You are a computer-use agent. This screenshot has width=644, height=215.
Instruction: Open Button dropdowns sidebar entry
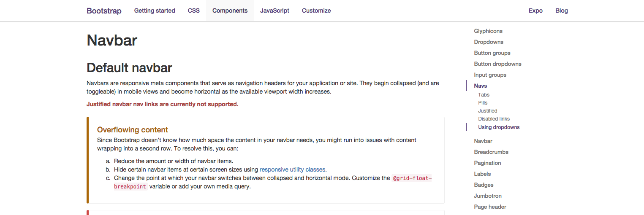[x=497, y=64]
